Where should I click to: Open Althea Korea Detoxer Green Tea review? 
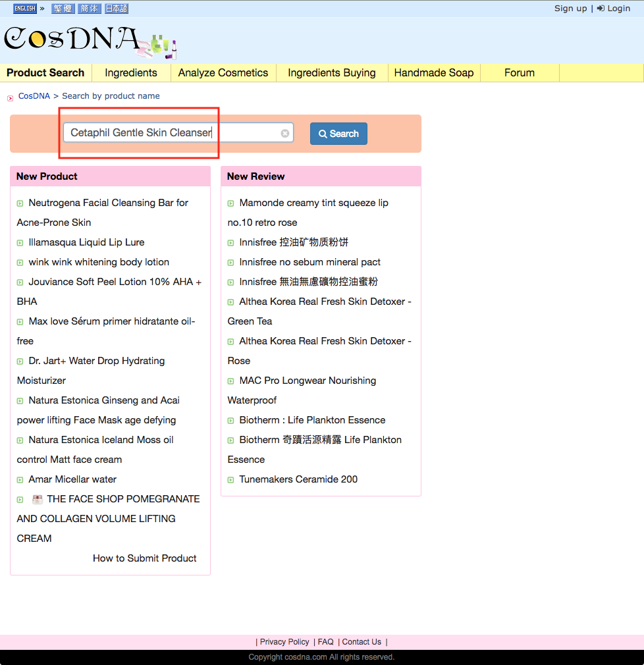click(319, 311)
